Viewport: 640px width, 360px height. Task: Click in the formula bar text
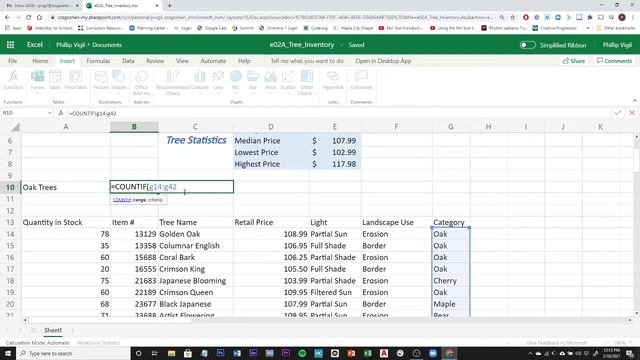[93, 113]
